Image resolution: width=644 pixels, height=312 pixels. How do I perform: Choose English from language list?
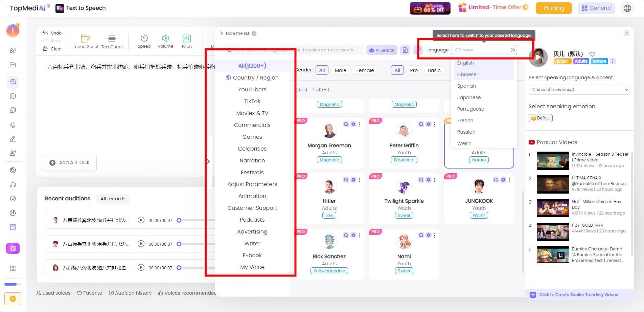484,63
